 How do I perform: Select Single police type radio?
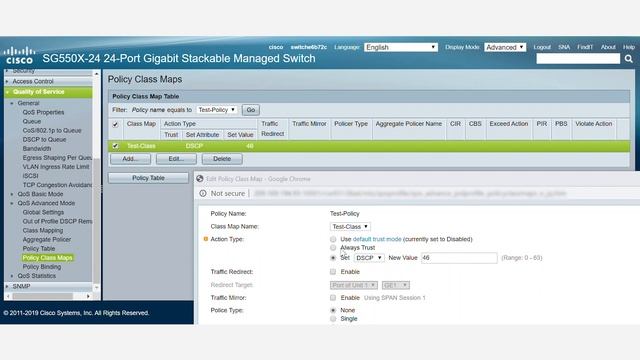pos(333,319)
